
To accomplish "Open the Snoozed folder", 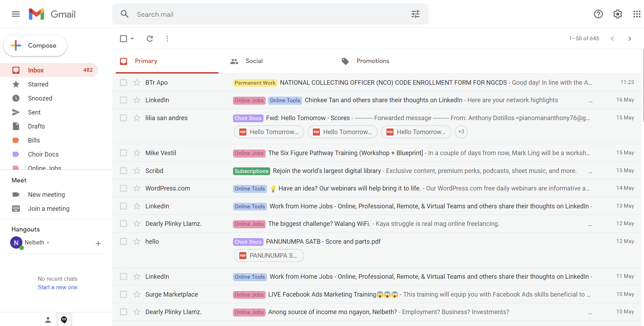I will [49, 98].
